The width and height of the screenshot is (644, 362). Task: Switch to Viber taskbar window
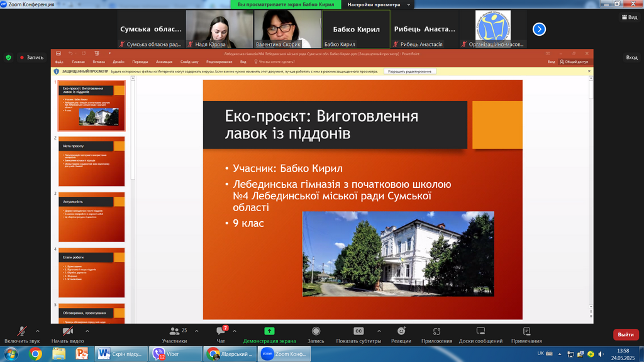175,354
